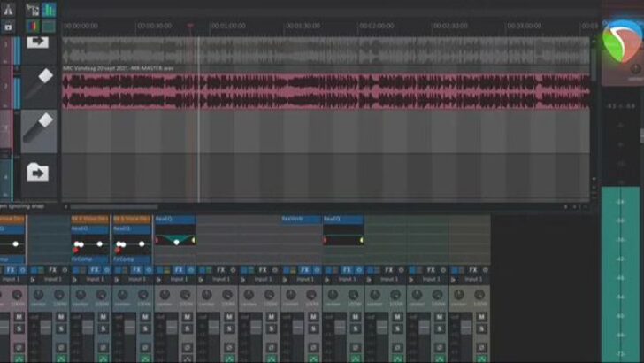Select the NRC Vandaag MIX-MASTER item name
This screenshot has height=363, width=644.
click(119, 68)
